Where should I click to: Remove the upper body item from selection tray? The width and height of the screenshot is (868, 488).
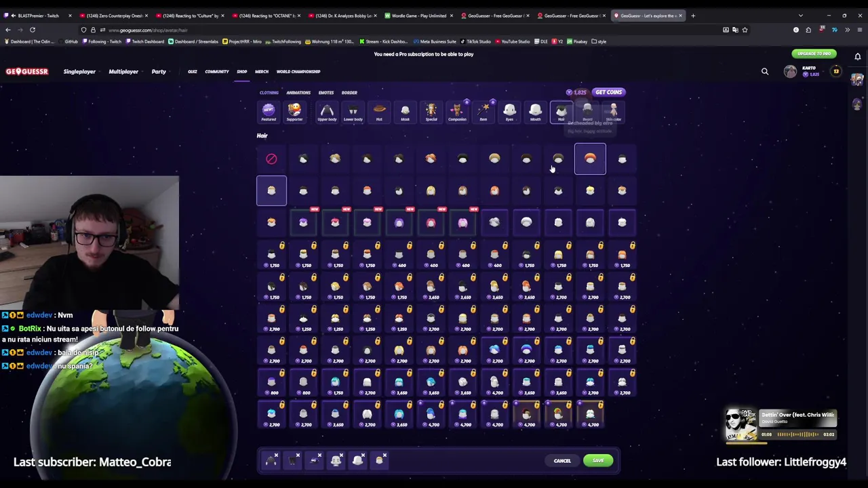click(276, 455)
